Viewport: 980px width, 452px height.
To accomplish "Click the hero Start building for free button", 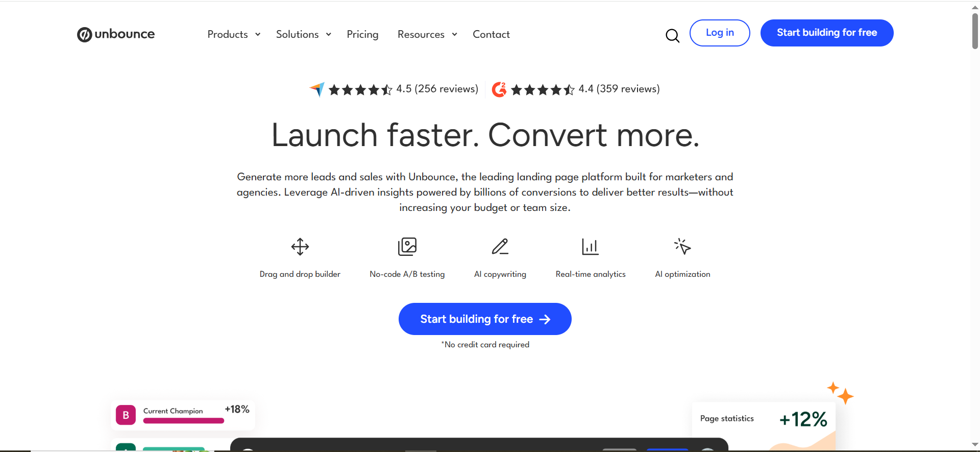I will point(485,319).
